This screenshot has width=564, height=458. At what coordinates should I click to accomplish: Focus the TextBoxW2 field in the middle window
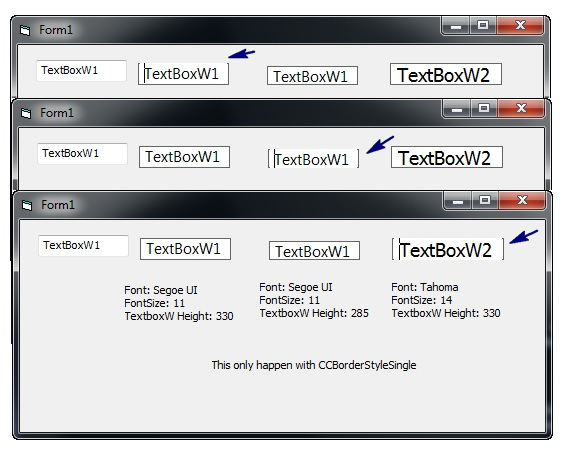click(447, 157)
